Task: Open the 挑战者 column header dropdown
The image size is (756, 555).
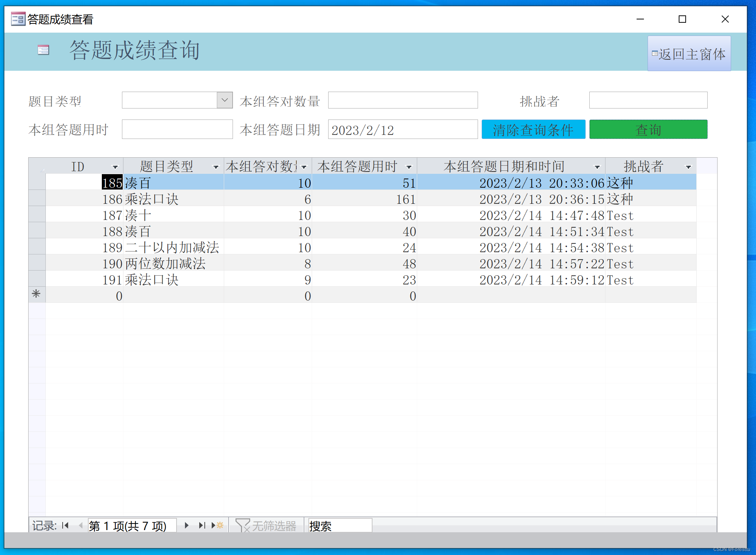Action: tap(689, 167)
